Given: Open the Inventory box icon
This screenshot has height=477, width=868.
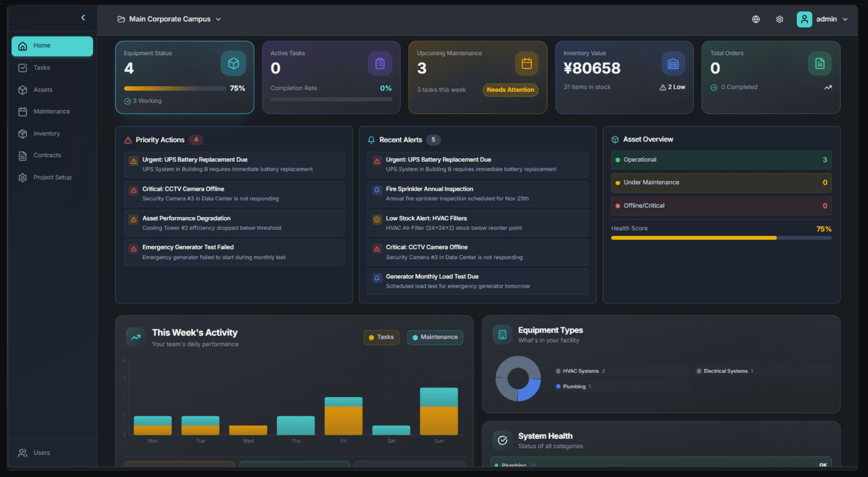Looking at the screenshot, I should point(23,133).
